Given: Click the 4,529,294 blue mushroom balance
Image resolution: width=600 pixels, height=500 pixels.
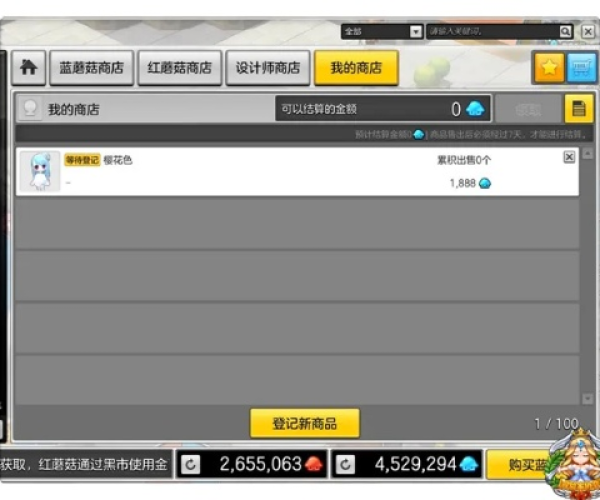Looking at the screenshot, I should coord(416,464).
